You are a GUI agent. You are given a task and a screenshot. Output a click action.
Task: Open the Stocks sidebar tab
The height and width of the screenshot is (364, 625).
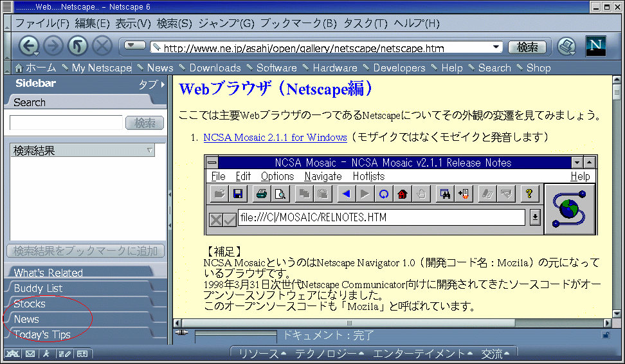click(80, 304)
